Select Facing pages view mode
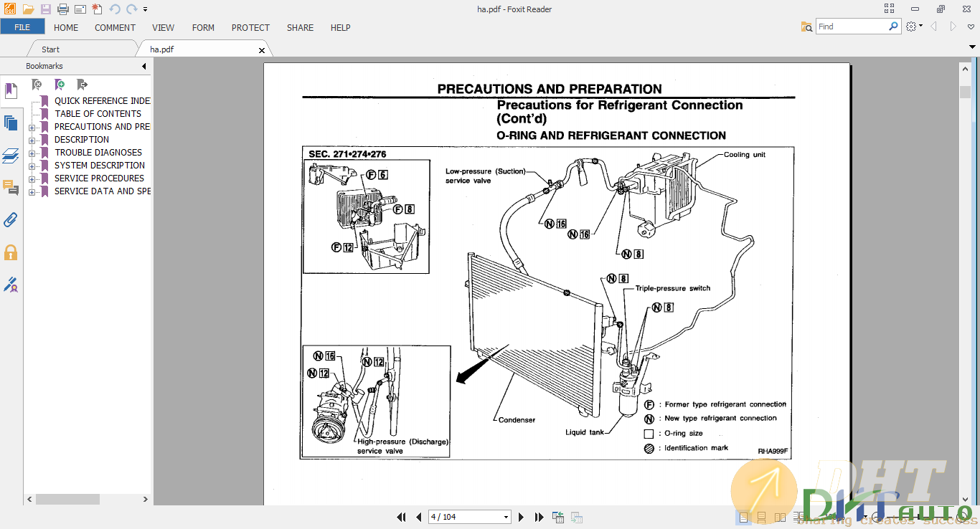The image size is (980, 529). click(781, 517)
